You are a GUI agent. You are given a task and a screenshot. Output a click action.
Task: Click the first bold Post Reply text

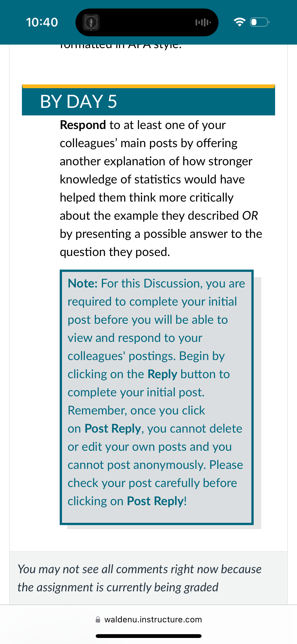[113, 429]
